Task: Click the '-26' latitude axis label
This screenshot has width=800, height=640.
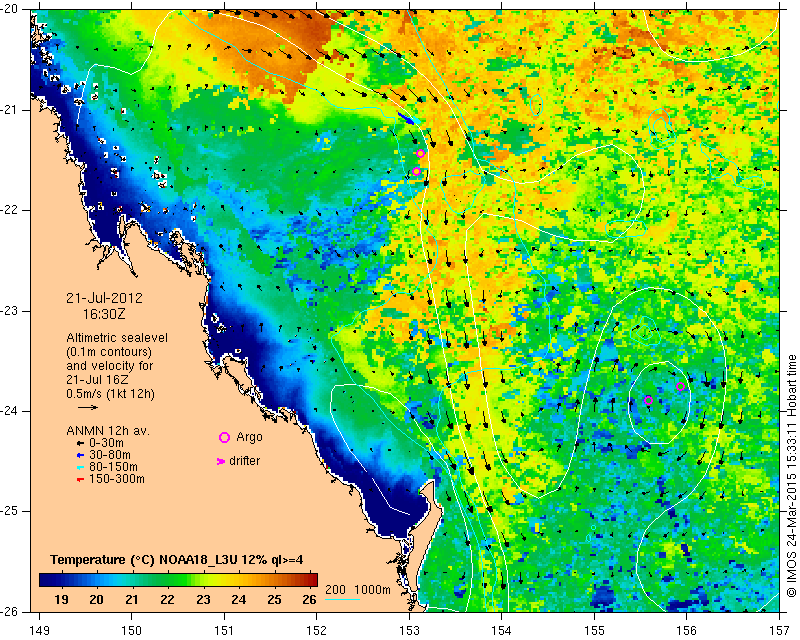Action: click(10, 611)
